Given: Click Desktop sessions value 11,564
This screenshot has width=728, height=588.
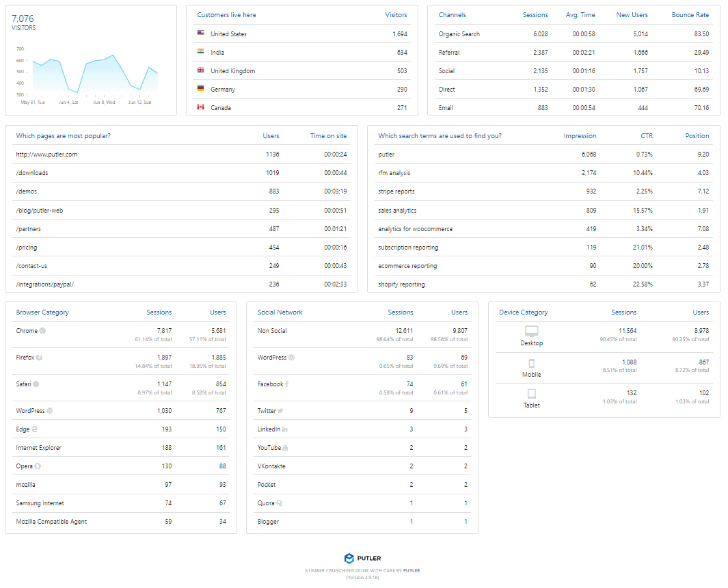Looking at the screenshot, I should click(628, 331).
